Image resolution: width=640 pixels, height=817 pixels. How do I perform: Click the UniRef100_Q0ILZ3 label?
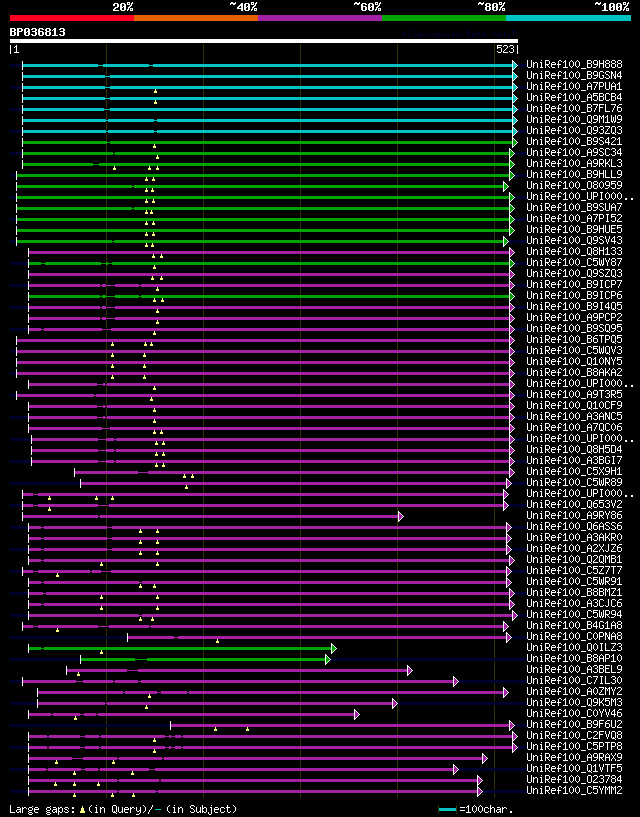pyautogui.click(x=574, y=648)
